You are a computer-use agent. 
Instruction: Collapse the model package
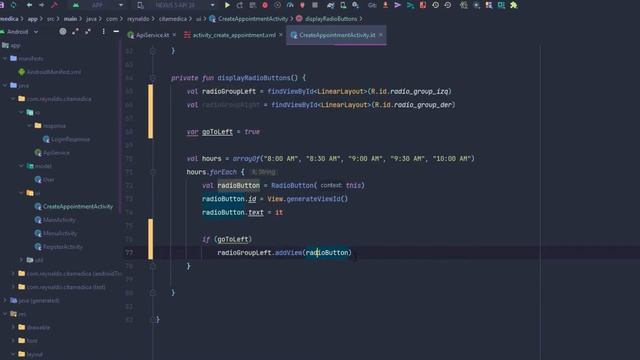pos(21,166)
